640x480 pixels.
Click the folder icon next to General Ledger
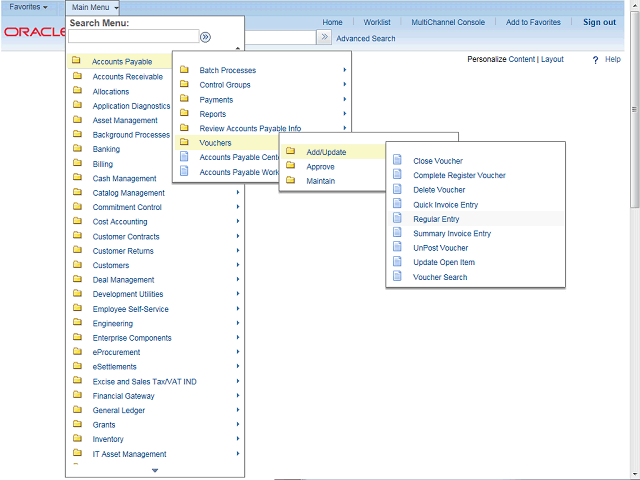click(x=77, y=410)
